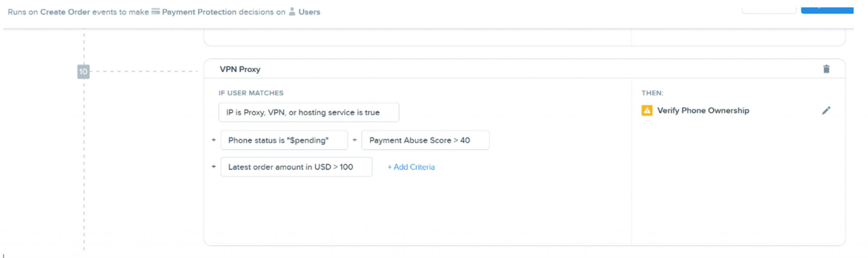
Task: Click the plus sign before Payment Abuse Score
Action: coord(355,140)
